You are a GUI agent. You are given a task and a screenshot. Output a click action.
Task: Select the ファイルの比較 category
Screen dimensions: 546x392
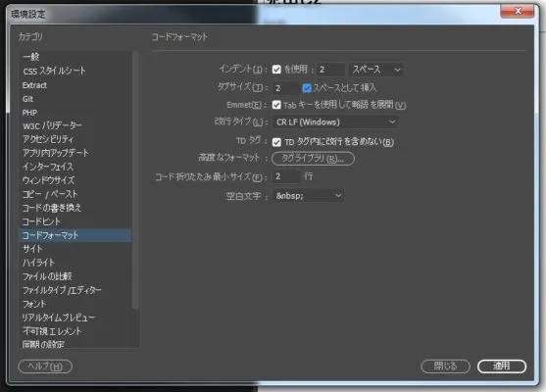pyautogui.click(x=75, y=276)
